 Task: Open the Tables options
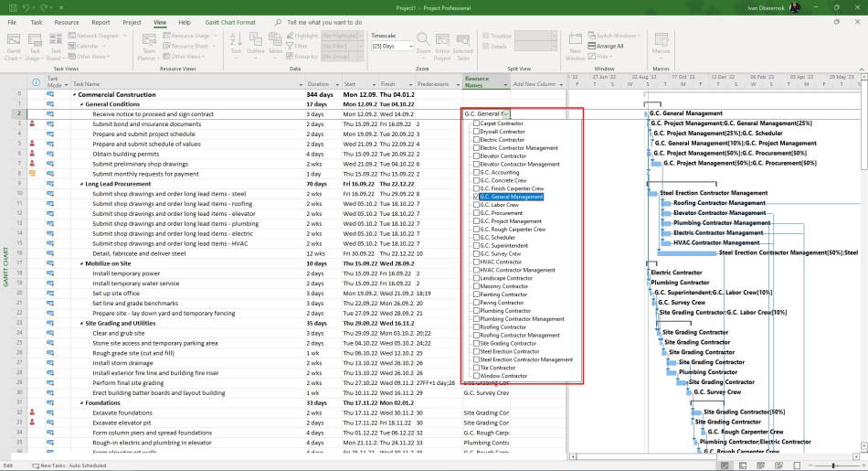point(275,44)
